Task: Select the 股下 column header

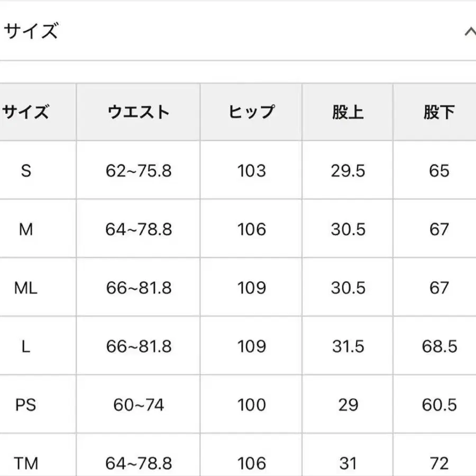Action: [x=440, y=112]
